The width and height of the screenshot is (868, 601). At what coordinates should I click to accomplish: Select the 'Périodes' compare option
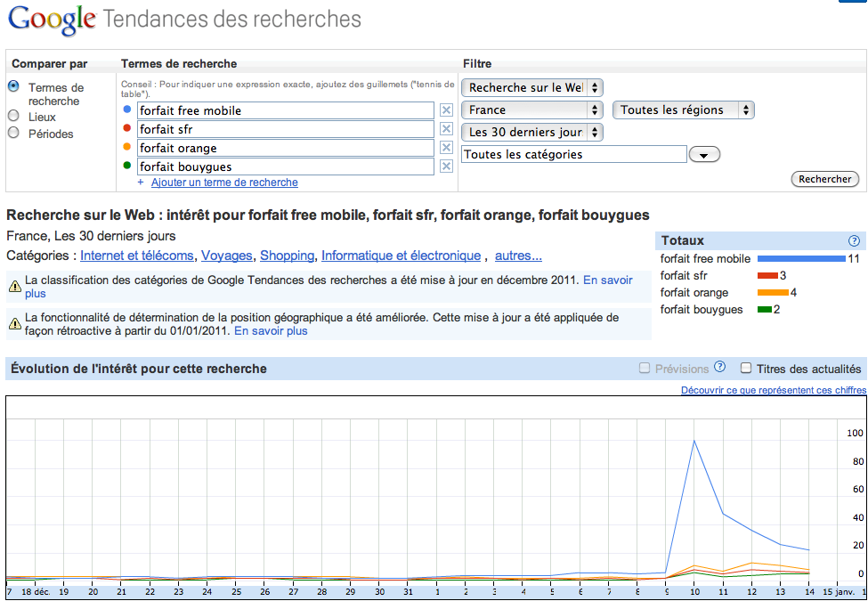[x=14, y=133]
